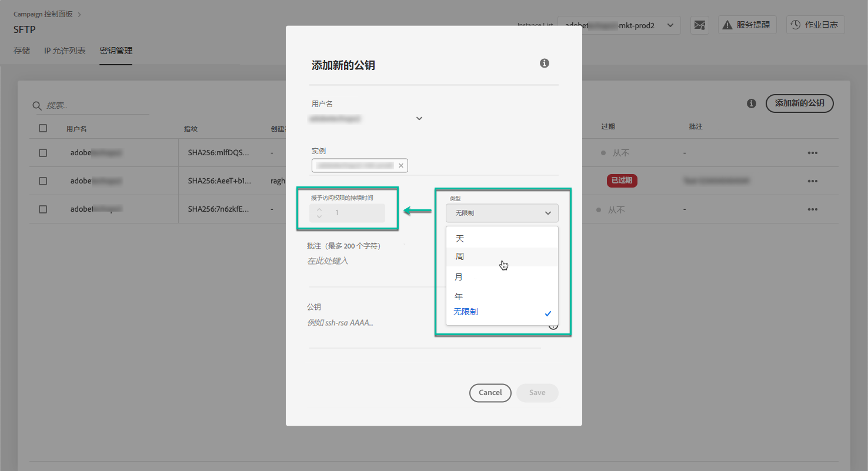Open 服务提醒 service alerts
The height and width of the screenshot is (471, 868).
click(x=747, y=25)
